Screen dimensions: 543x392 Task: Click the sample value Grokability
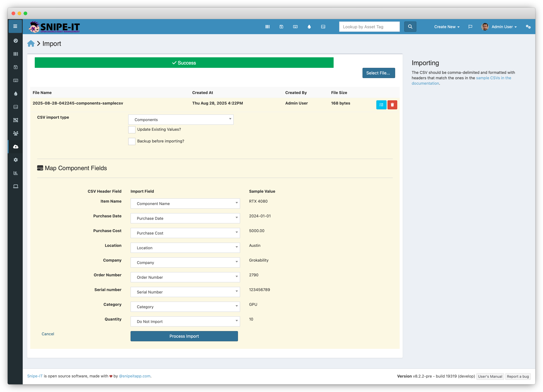point(259,260)
